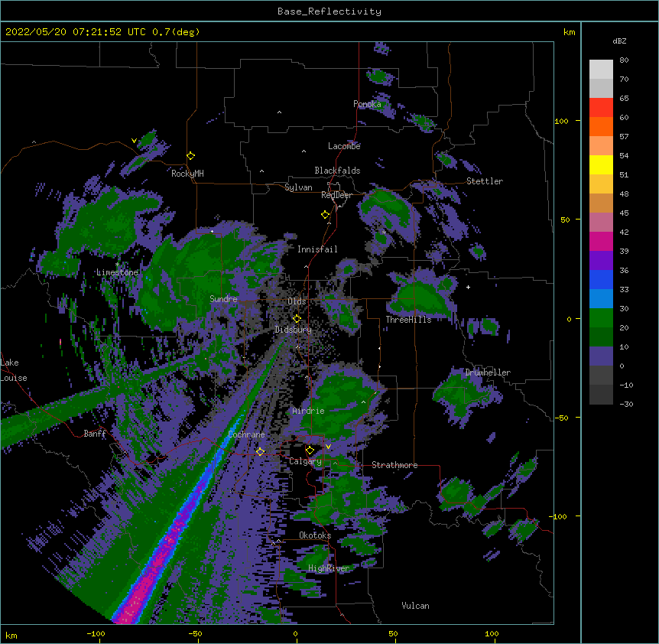This screenshot has height=644, width=659.
Task: Click the dBZ legend heading
Action: tap(619, 41)
